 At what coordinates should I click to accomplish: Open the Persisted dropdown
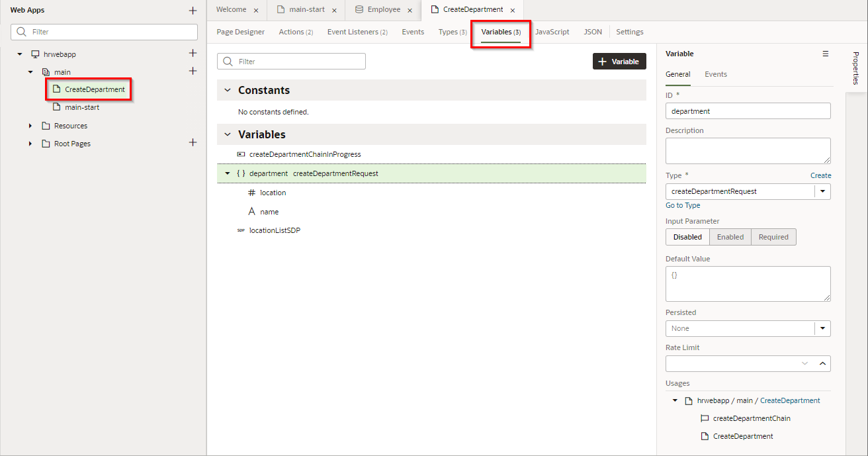pyautogui.click(x=822, y=328)
